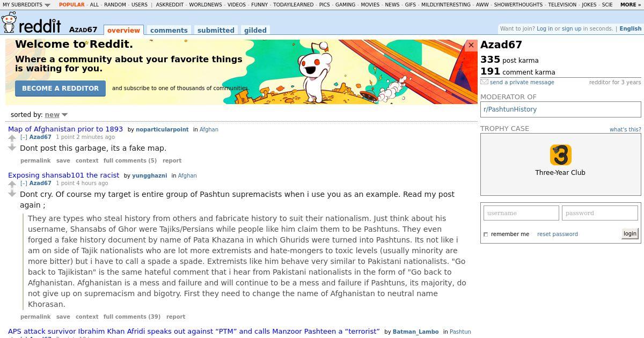Click the envelope icon for private message
This screenshot has width=644, height=338.
[484, 82]
